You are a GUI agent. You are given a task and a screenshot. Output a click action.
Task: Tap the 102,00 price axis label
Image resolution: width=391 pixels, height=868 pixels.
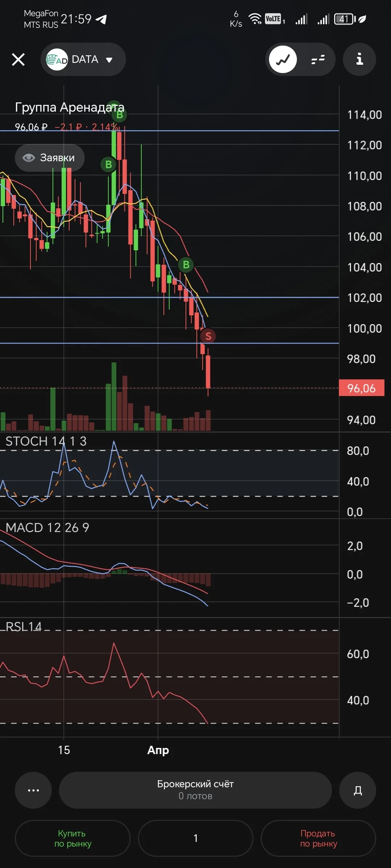[365, 298]
